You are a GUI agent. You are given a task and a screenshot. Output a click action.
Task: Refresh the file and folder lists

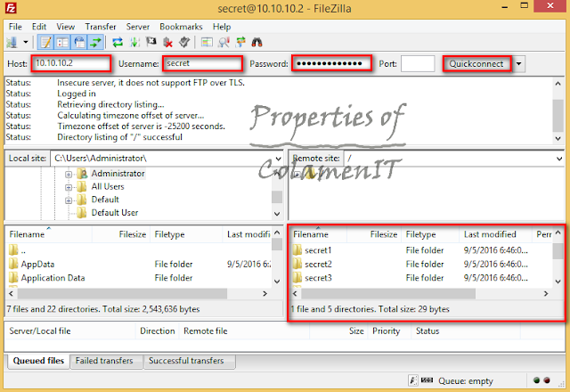pos(118,43)
